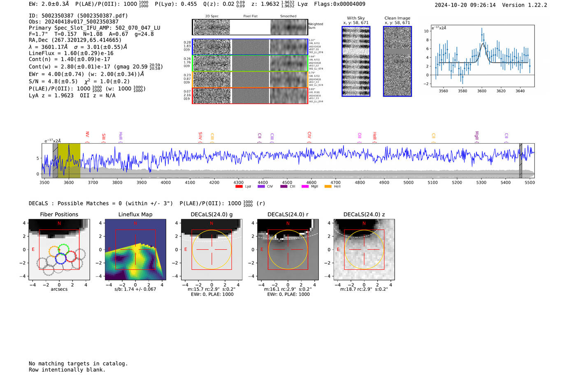Click the P(Lyα): 0.455 header value

176,4
